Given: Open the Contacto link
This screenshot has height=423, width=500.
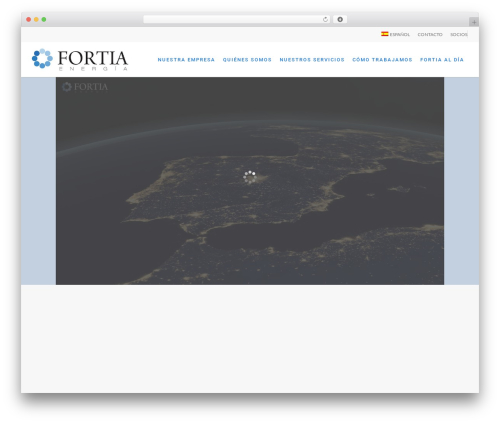Looking at the screenshot, I should [x=430, y=34].
